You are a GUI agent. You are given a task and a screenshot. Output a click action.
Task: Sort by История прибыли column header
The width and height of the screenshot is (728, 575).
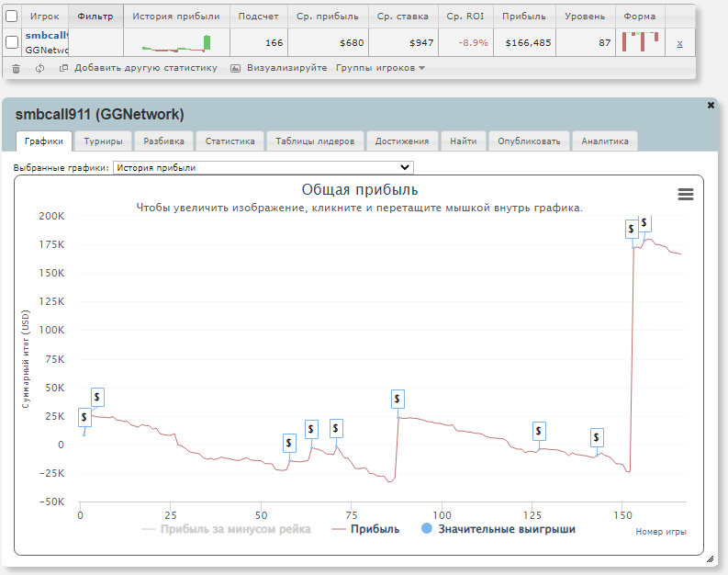(x=176, y=17)
